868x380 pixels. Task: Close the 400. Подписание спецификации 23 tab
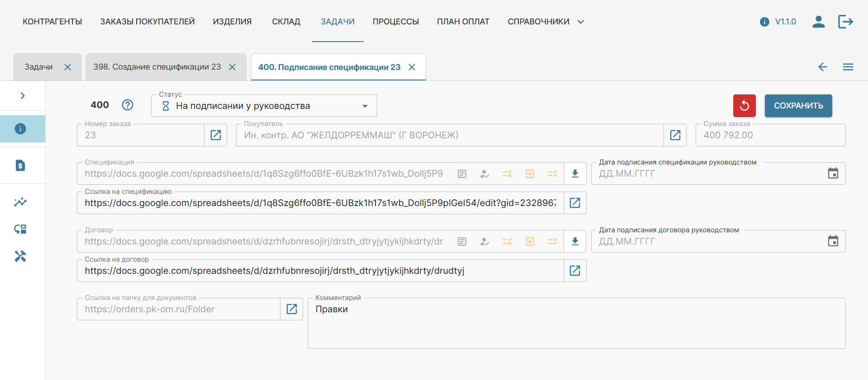(x=412, y=67)
